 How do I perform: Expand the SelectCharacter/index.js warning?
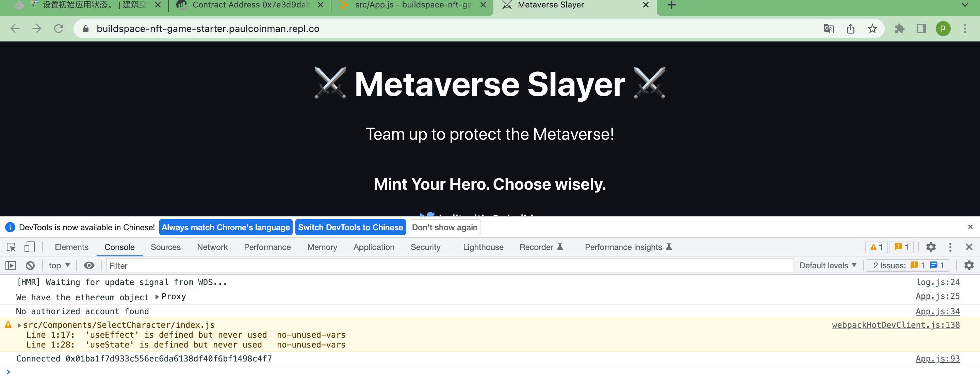pyautogui.click(x=19, y=325)
